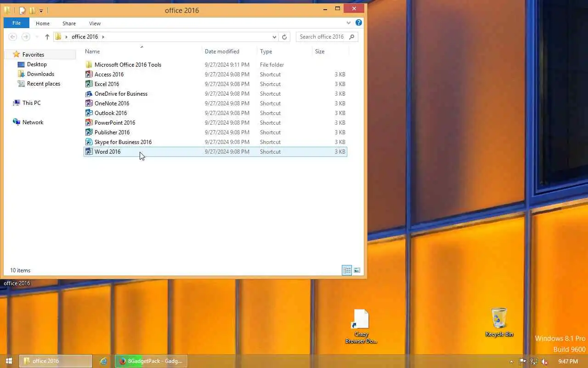Image resolution: width=588 pixels, height=368 pixels.
Task: Select Desktop in navigation pane
Action: click(x=37, y=64)
